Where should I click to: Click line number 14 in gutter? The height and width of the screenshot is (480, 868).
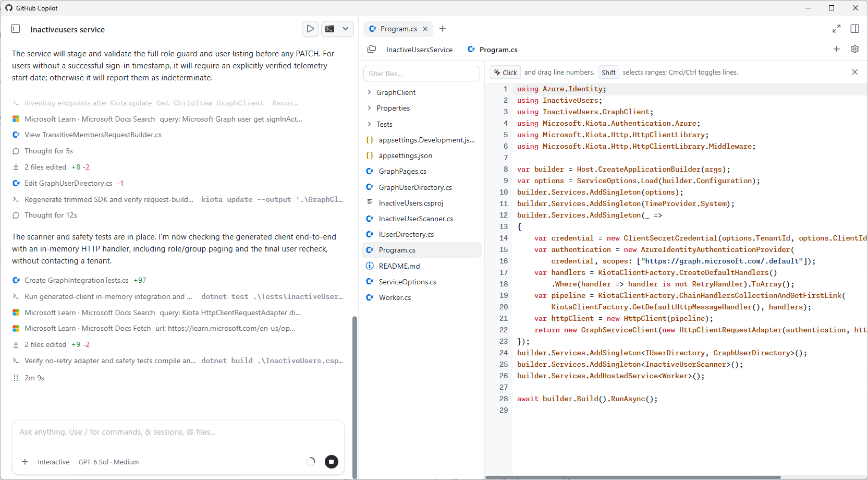pyautogui.click(x=504, y=238)
